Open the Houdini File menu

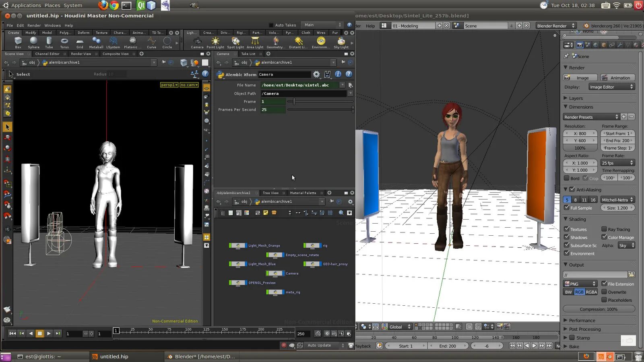[x=10, y=25]
